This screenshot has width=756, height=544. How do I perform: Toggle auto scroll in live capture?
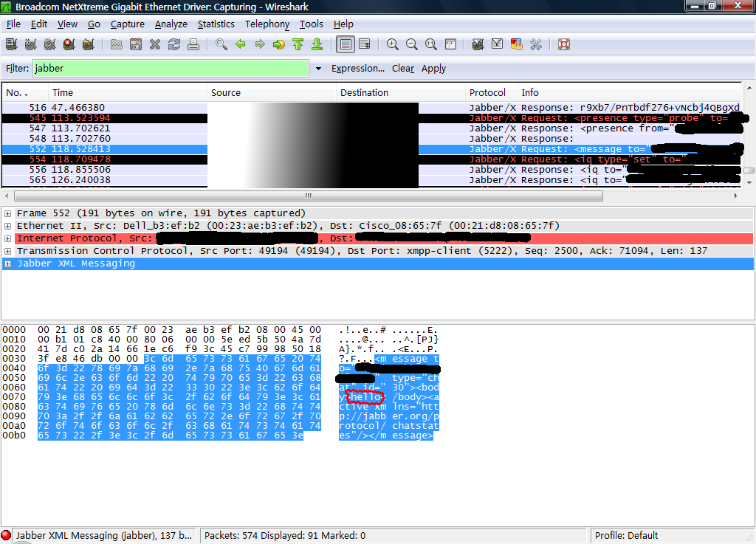click(x=365, y=45)
